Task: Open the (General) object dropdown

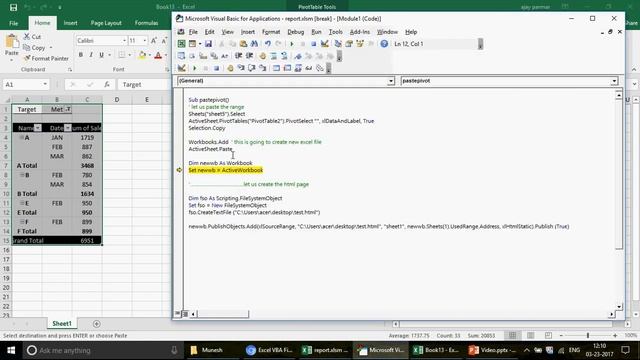Action: pyautogui.click(x=391, y=81)
